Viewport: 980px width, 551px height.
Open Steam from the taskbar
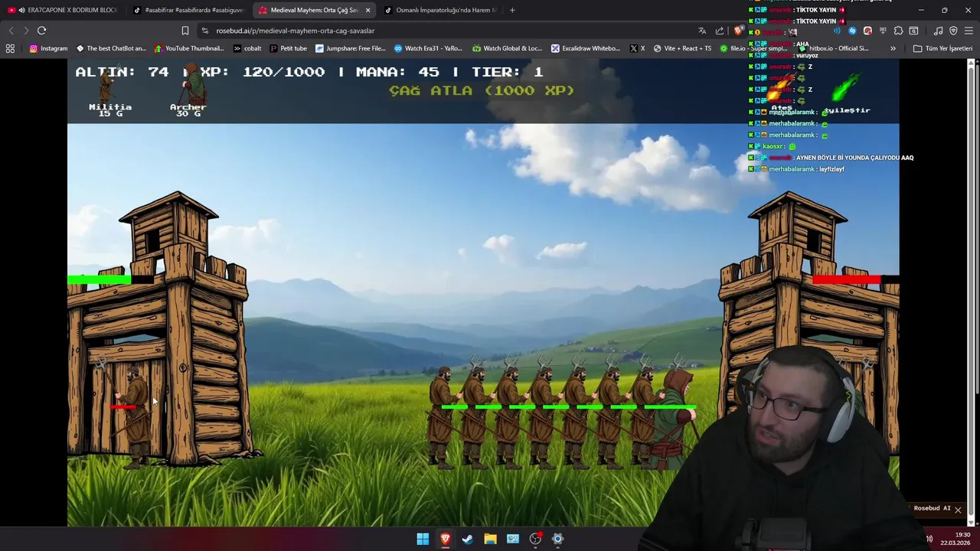(468, 539)
